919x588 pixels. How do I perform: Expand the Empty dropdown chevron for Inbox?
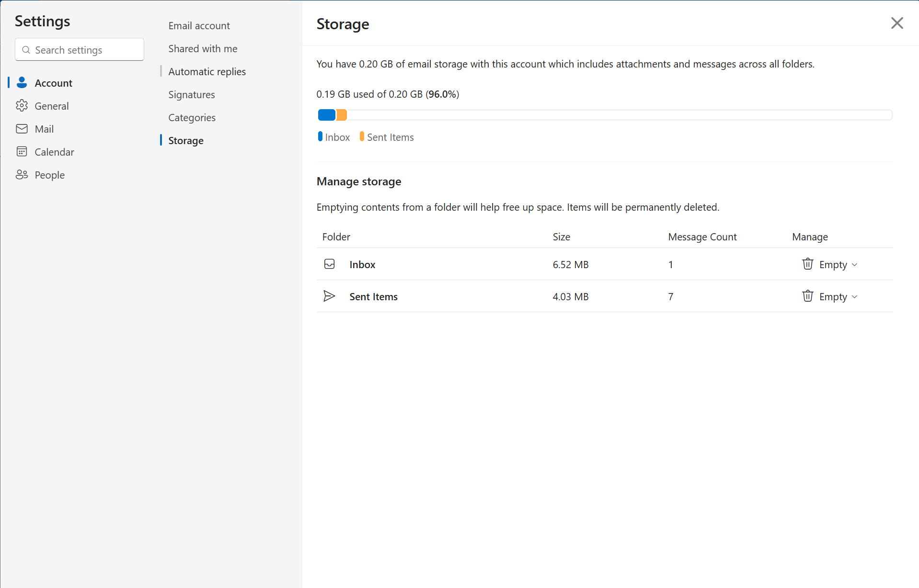pyautogui.click(x=854, y=265)
